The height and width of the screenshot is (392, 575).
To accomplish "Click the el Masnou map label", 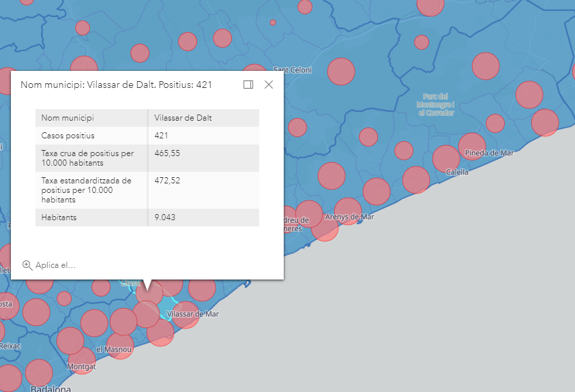I will pos(114,350).
